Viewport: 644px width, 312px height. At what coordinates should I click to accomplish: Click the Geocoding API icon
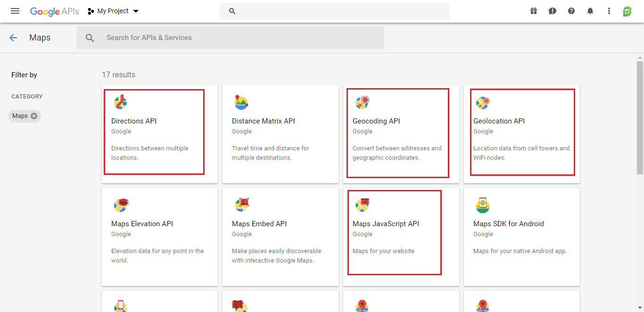point(362,102)
